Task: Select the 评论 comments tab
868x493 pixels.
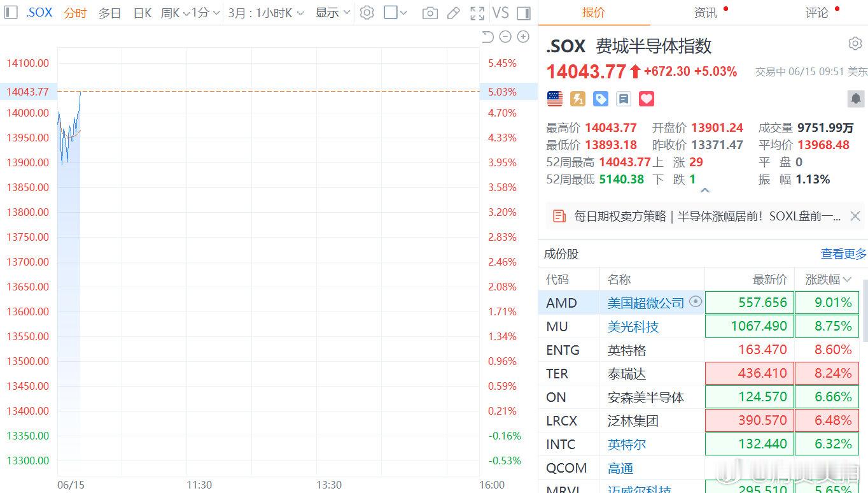Action: point(816,13)
